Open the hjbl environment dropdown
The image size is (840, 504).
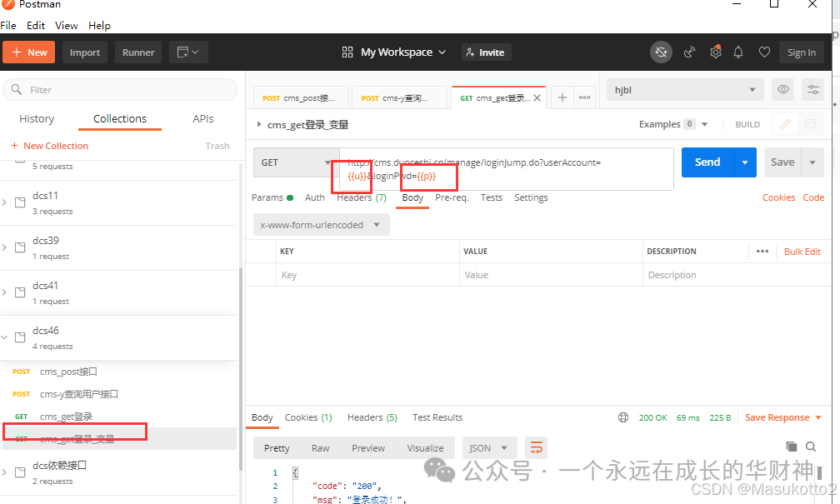[685, 90]
